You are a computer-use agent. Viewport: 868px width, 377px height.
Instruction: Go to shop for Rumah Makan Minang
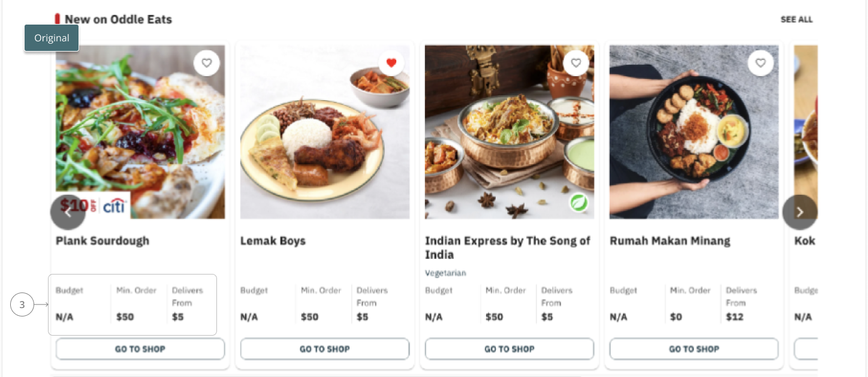click(694, 349)
